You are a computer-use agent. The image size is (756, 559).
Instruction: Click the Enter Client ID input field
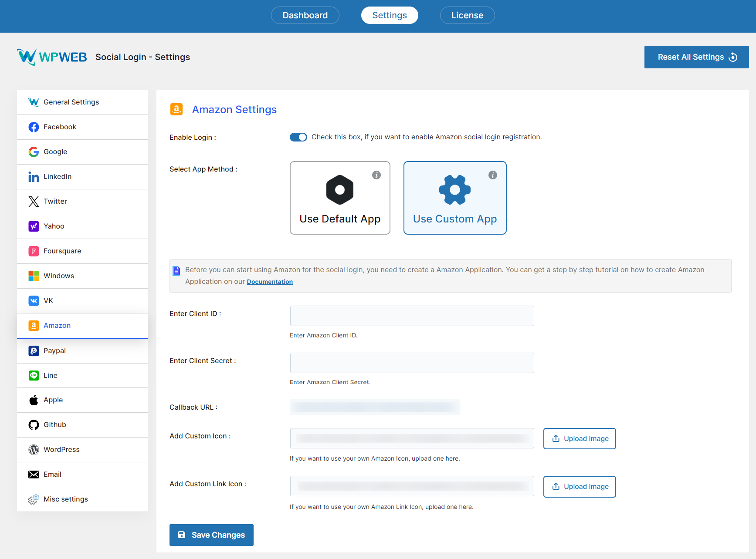[x=412, y=316]
